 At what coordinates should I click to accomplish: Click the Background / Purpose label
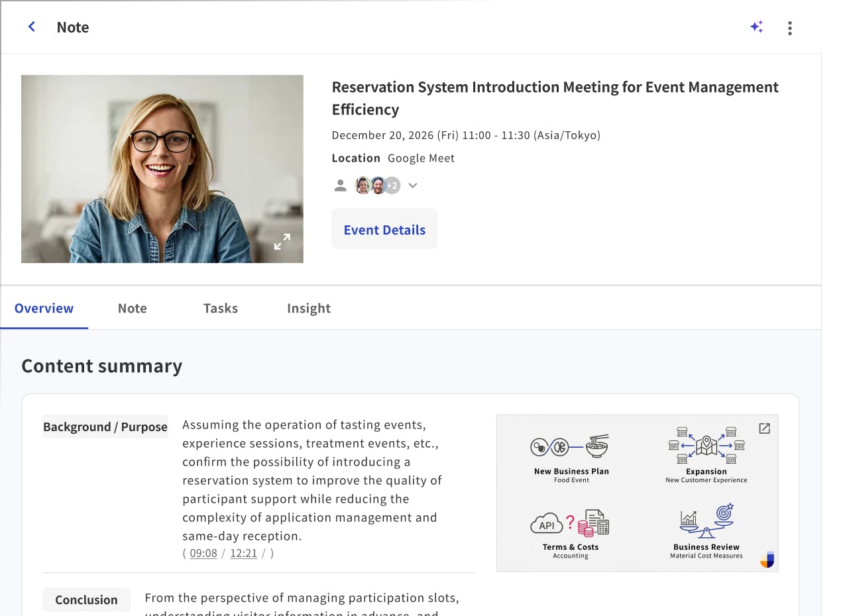(x=105, y=427)
